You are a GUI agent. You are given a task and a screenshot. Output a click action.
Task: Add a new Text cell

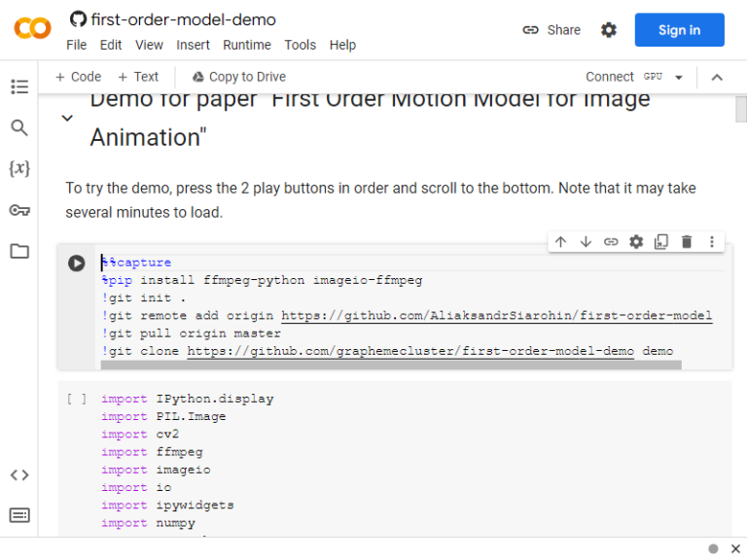138,77
